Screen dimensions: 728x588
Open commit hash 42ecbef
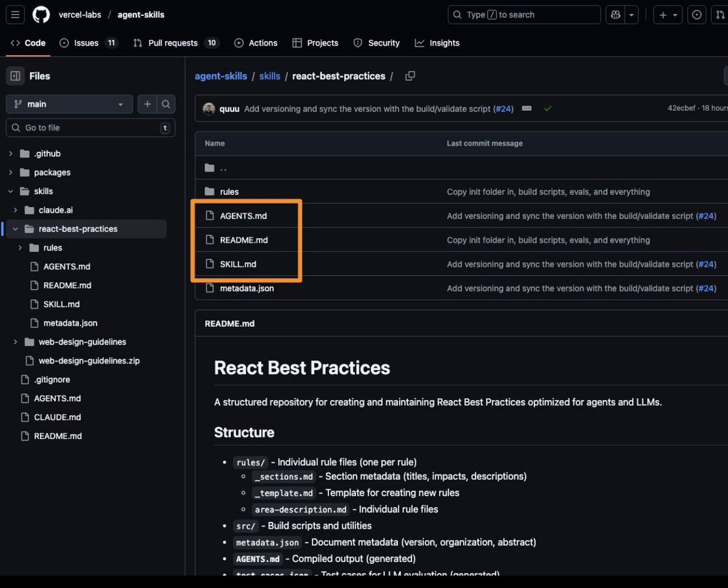click(681, 109)
